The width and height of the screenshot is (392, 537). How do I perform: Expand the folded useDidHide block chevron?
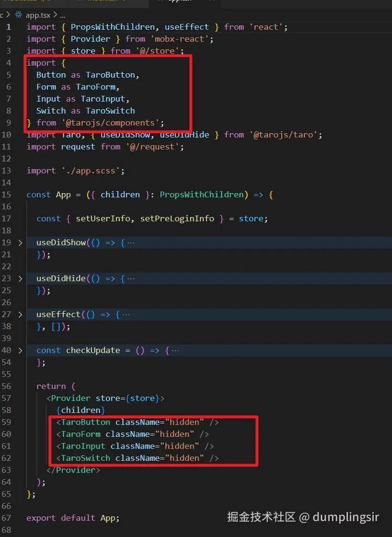pyautogui.click(x=20, y=279)
